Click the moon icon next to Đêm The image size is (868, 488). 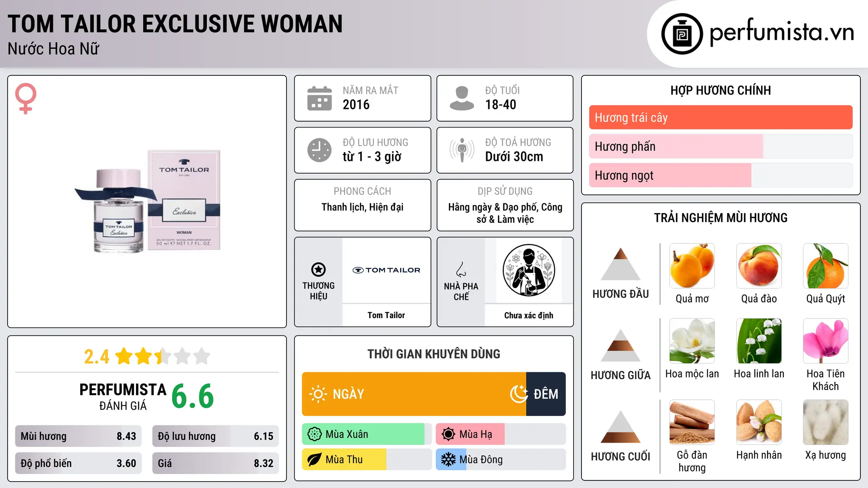click(x=519, y=394)
